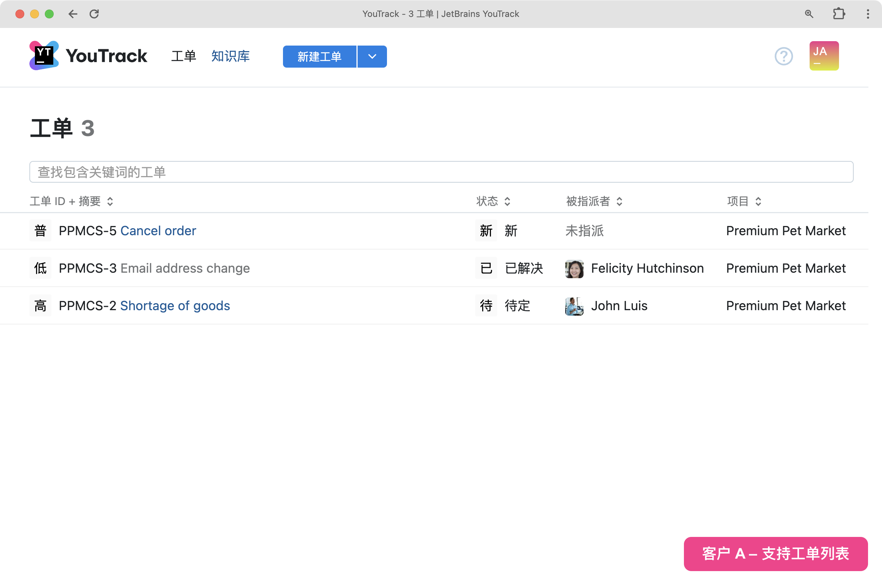Click John Luis's avatar
Image resolution: width=882 pixels, height=588 pixels.
[x=574, y=306]
